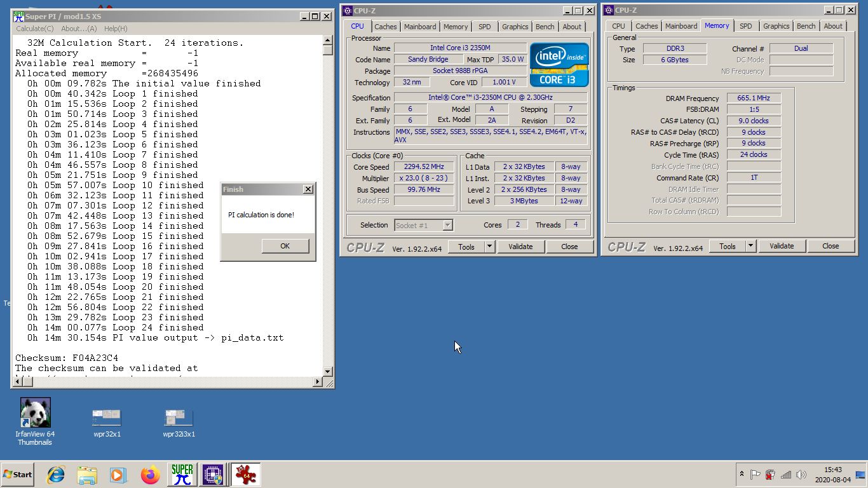Click Super PI horizontal scrollbar right arrow
The width and height of the screenshot is (868, 488).
point(318,381)
